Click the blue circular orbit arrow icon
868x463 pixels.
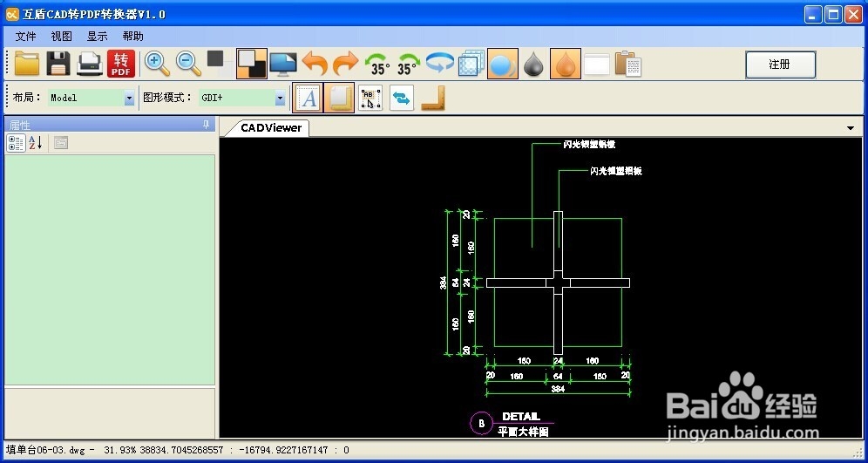coord(440,63)
